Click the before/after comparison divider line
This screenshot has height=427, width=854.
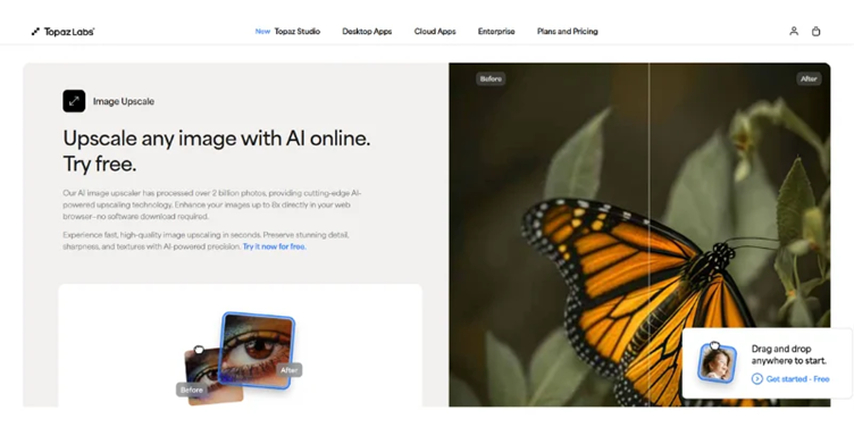pyautogui.click(x=649, y=234)
